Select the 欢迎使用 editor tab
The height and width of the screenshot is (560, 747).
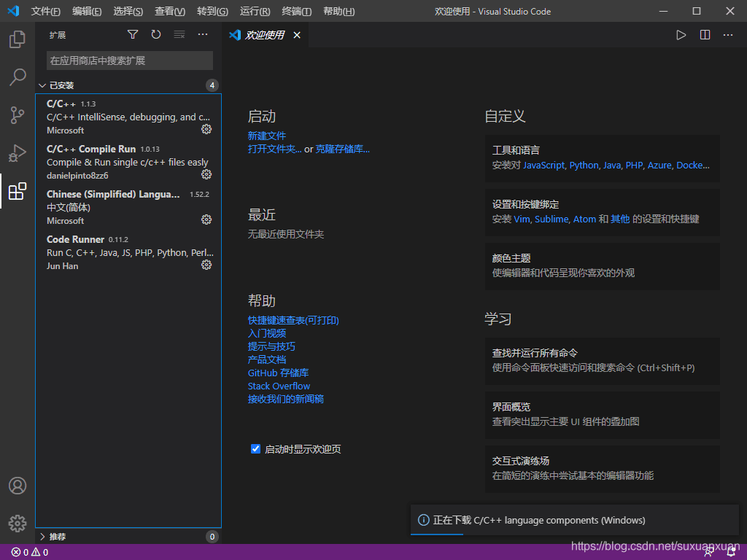tap(265, 35)
